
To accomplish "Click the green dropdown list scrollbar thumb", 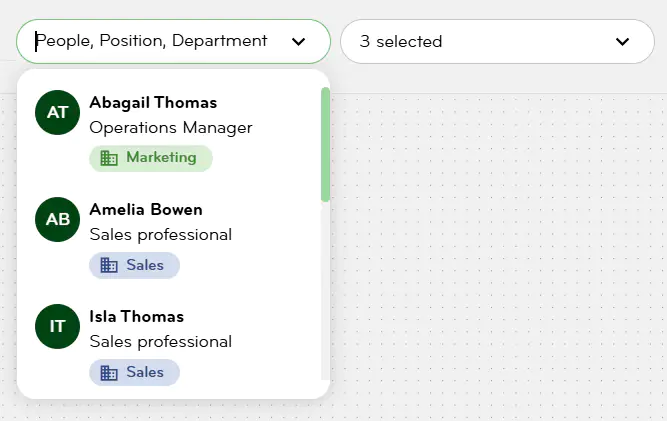I will pyautogui.click(x=325, y=144).
